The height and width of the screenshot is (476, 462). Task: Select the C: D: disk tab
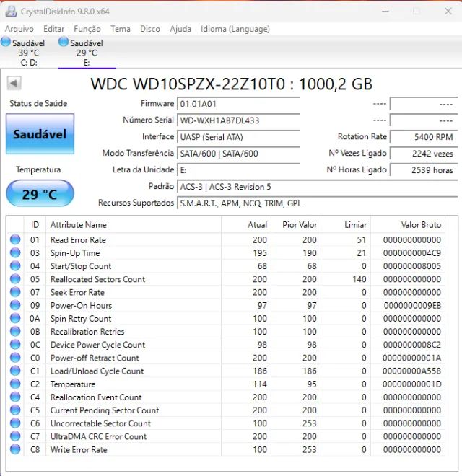(x=29, y=52)
